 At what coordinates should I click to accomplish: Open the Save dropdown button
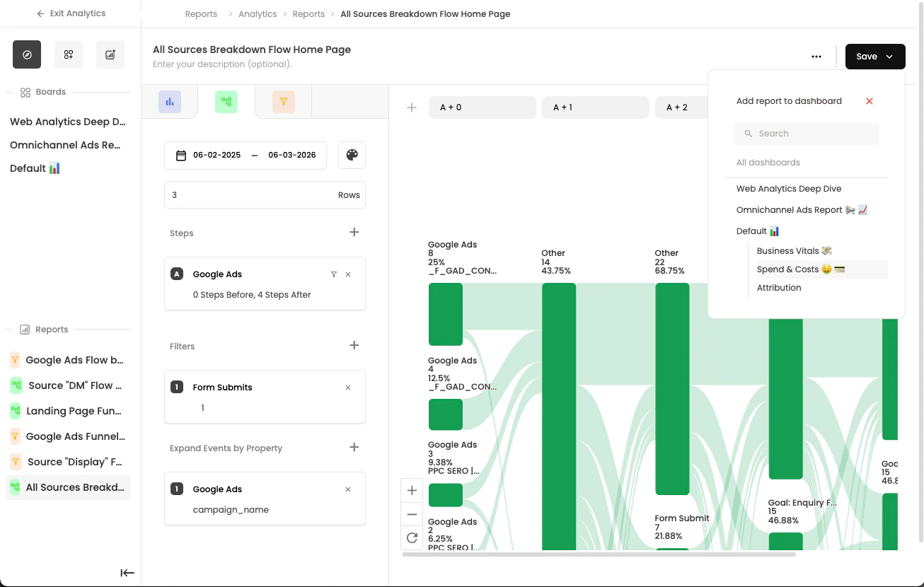875,57
